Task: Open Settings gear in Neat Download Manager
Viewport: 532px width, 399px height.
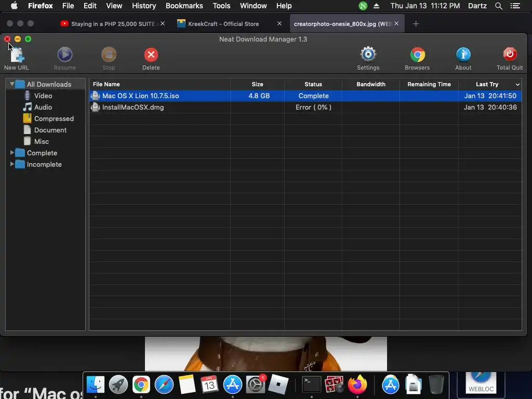Action: tap(368, 54)
